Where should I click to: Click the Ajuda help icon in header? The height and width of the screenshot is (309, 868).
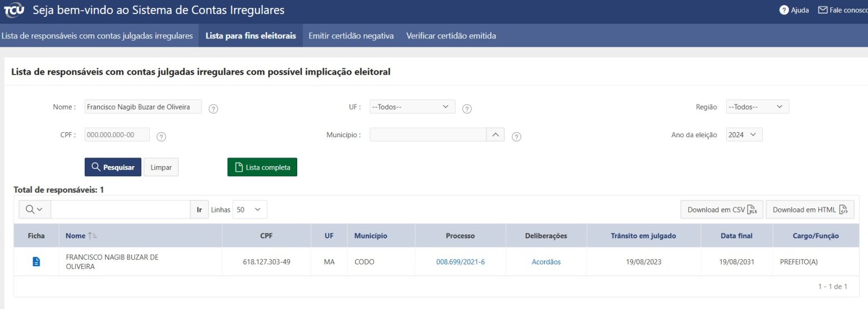[x=784, y=10]
